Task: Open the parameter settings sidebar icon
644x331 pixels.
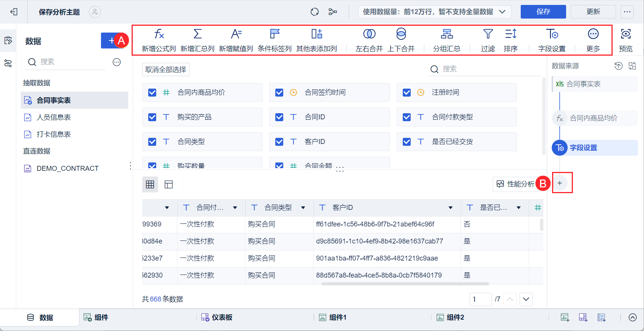Action: (8, 63)
